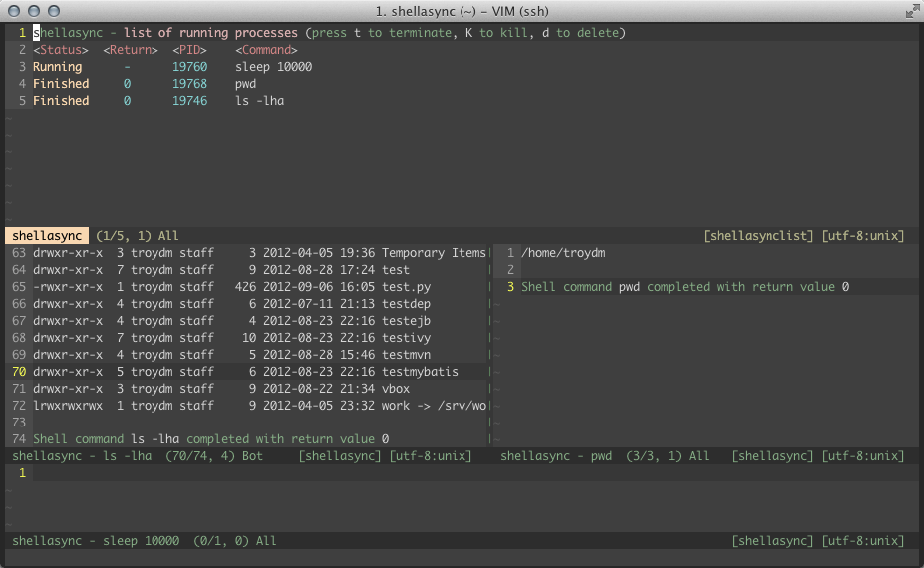Image resolution: width=924 pixels, height=568 pixels.
Task: Click the <Return> column header
Action: click(x=131, y=50)
